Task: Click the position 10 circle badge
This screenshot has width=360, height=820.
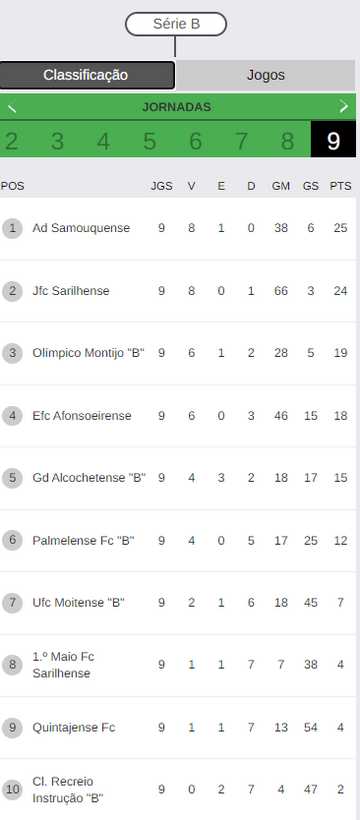Action: [12, 790]
